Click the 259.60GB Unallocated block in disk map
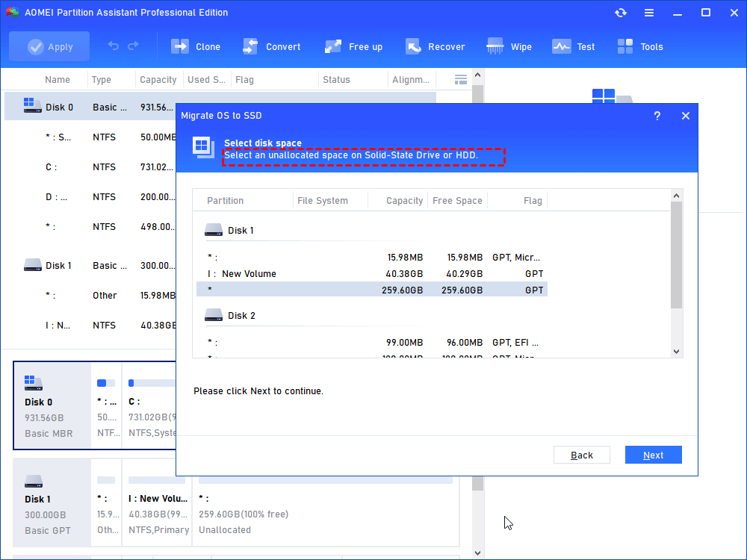 coord(326,511)
